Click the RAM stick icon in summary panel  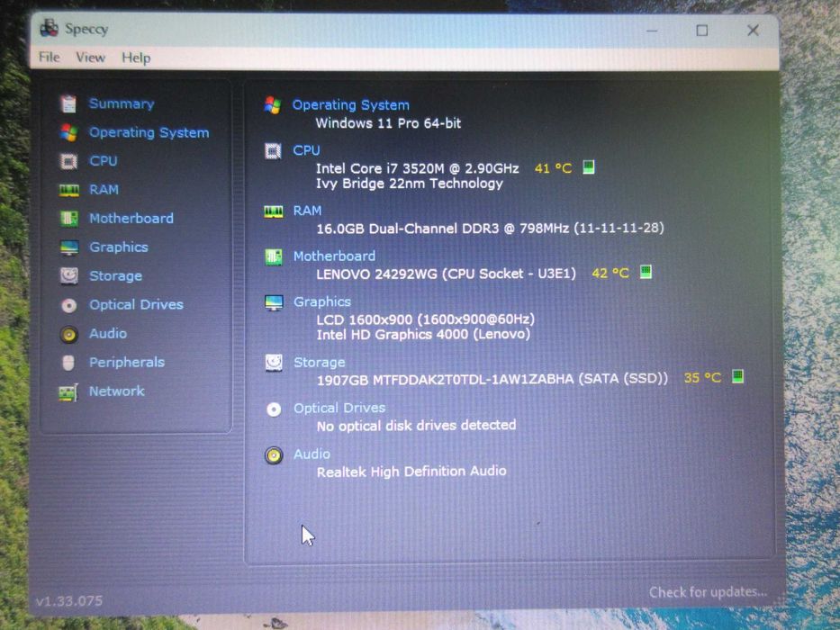click(x=273, y=211)
